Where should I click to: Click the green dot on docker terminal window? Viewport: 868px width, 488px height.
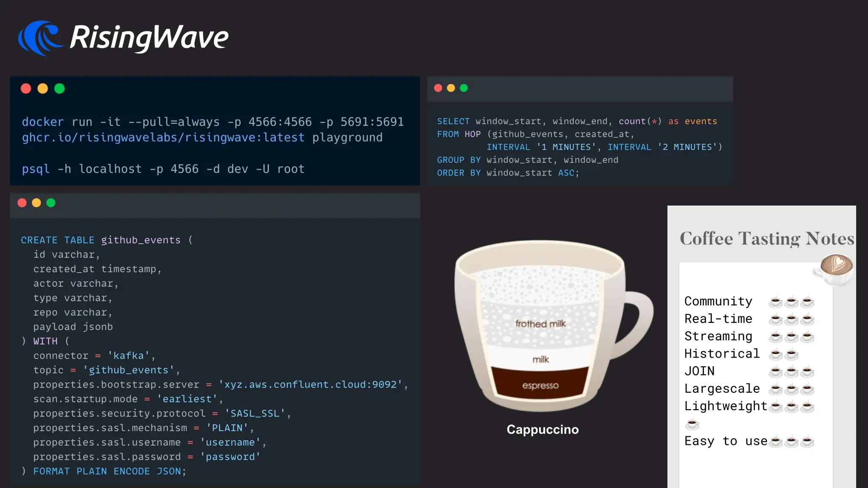[59, 89]
